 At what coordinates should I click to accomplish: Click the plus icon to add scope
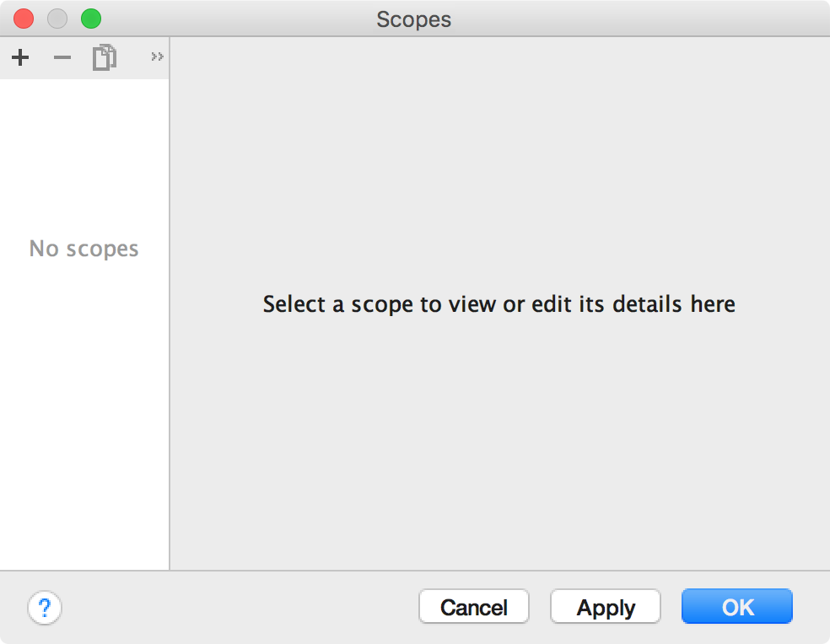(20, 57)
